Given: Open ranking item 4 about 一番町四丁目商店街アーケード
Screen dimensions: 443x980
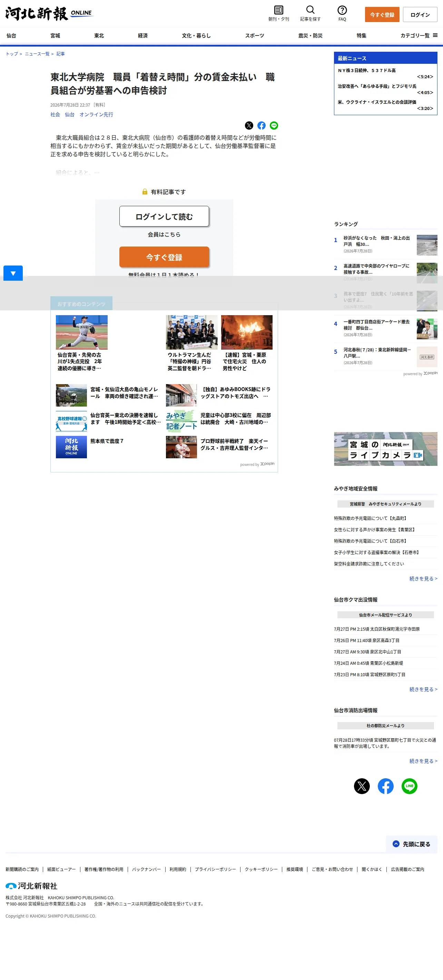Looking at the screenshot, I should 377,324.
